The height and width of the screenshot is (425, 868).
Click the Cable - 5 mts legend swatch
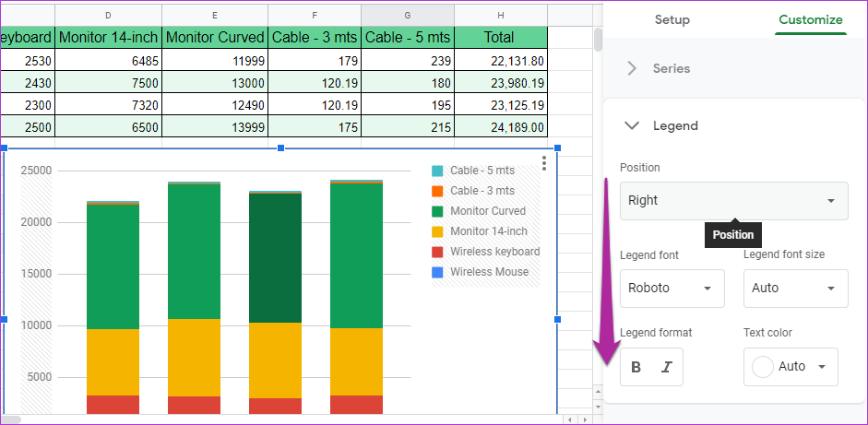point(438,171)
